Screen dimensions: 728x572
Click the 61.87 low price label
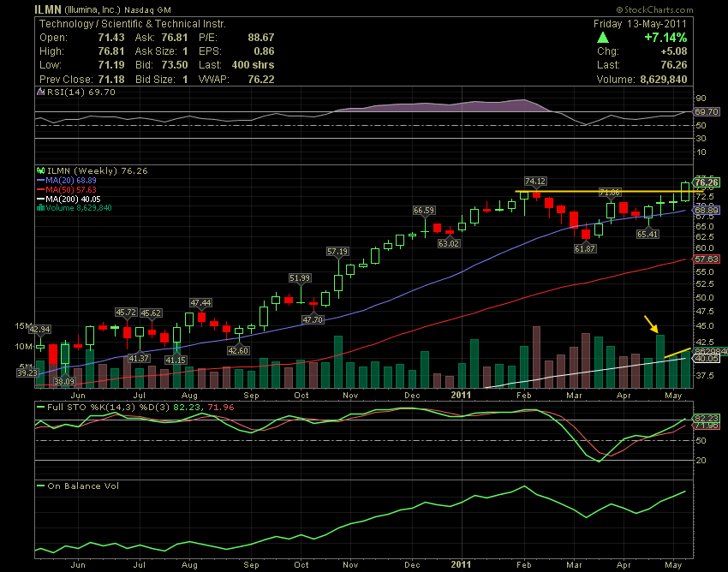pyautogui.click(x=585, y=249)
